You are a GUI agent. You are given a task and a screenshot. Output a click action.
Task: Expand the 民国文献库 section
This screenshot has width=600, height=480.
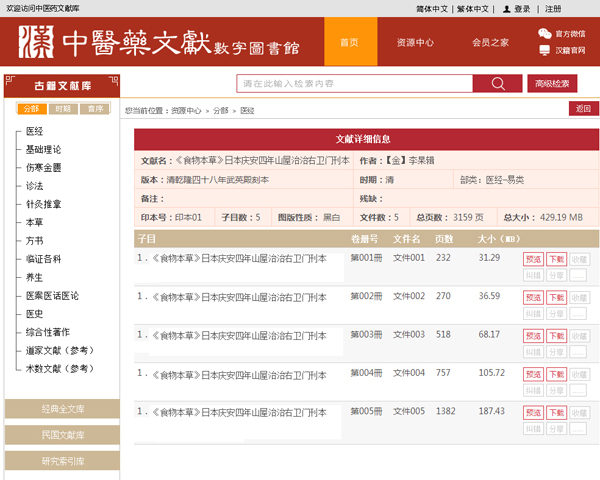(62, 435)
